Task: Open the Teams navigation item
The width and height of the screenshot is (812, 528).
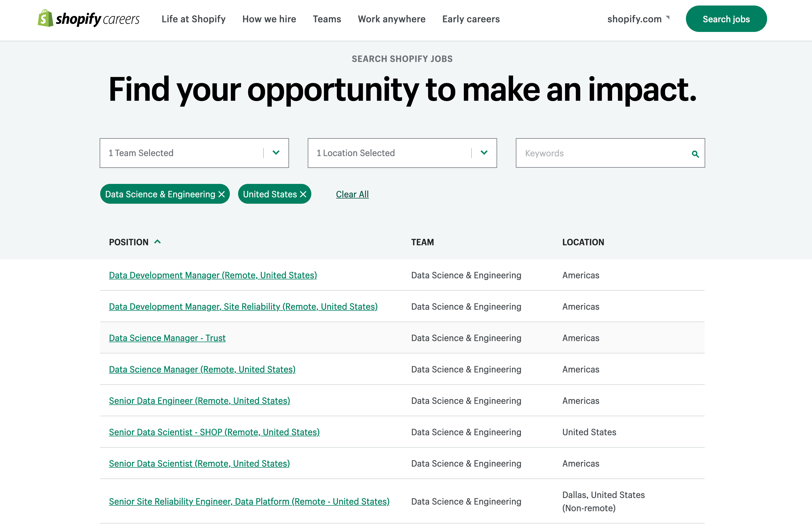Action: (327, 19)
